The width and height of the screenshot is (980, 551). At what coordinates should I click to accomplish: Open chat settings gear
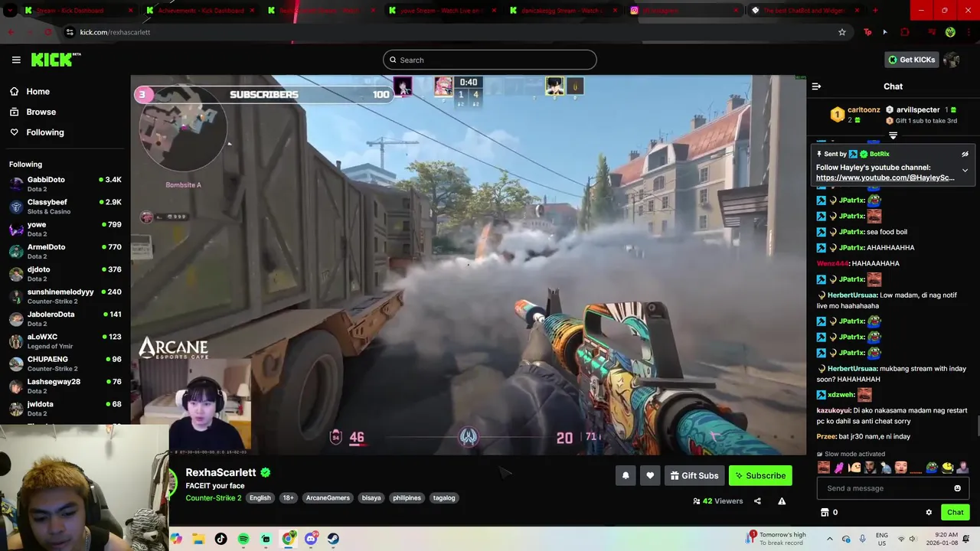point(929,512)
